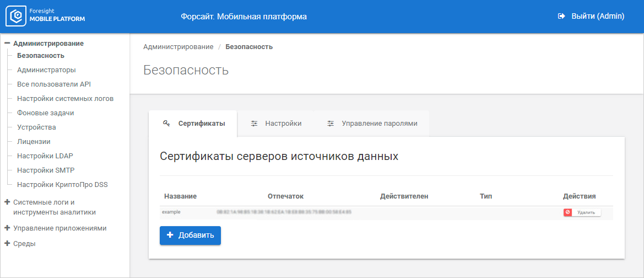Click the Название column header

point(180,196)
